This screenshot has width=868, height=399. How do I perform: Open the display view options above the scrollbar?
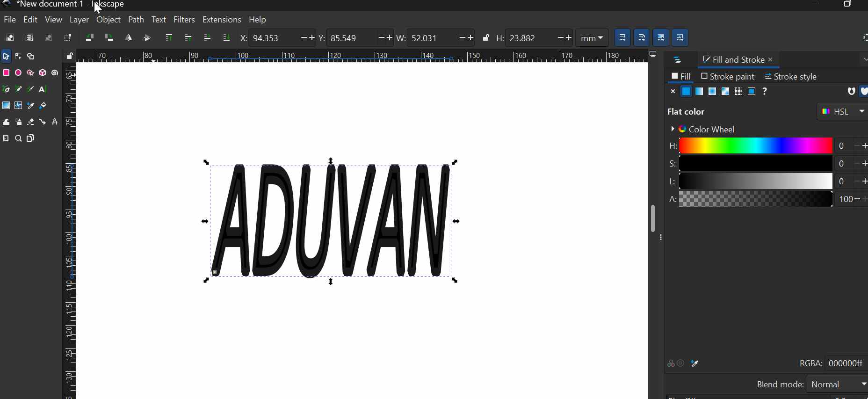click(653, 55)
